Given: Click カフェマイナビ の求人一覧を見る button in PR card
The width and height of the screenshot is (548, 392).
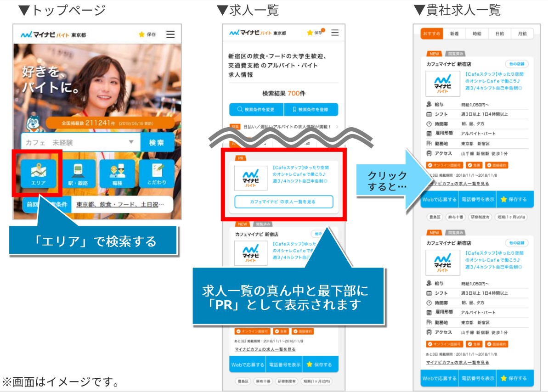Looking at the screenshot, I should (x=284, y=202).
